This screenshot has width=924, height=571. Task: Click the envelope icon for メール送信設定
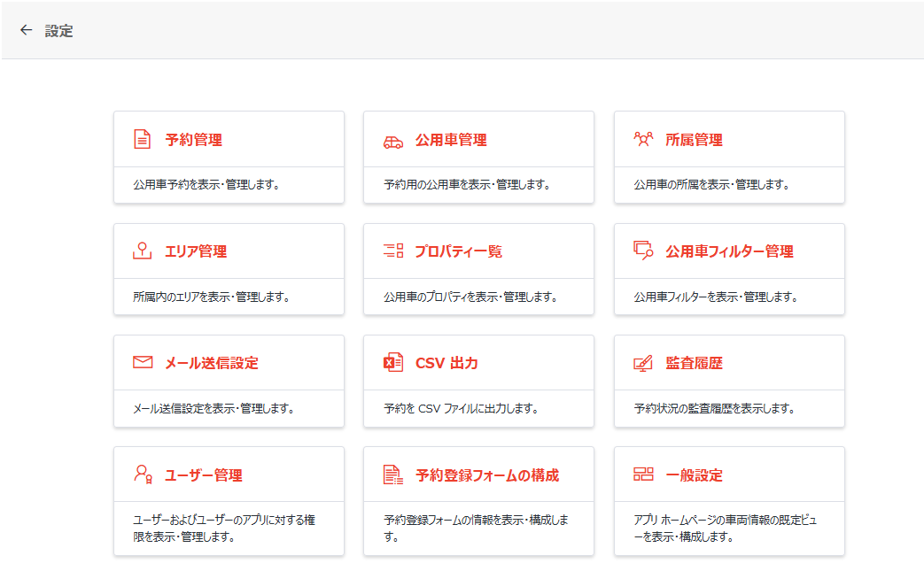[143, 362]
